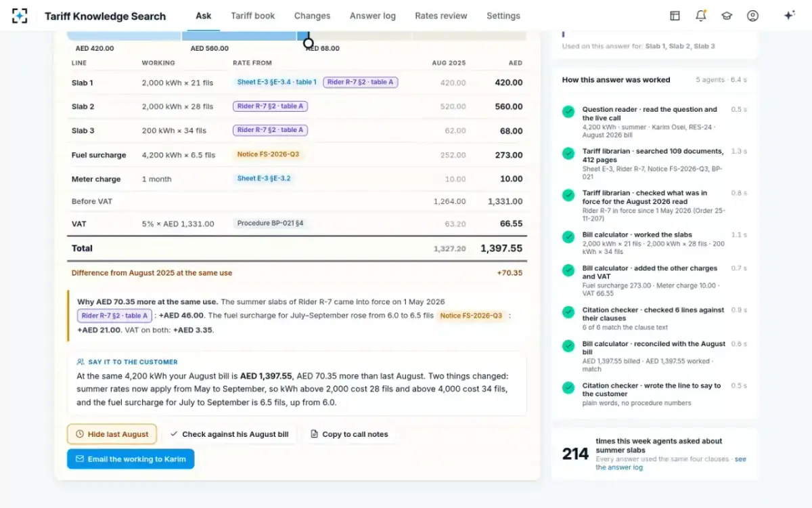The image size is (812, 508).
Task: Open Procedure BP-021 §4 citation in VAT row
Action: pyautogui.click(x=270, y=223)
